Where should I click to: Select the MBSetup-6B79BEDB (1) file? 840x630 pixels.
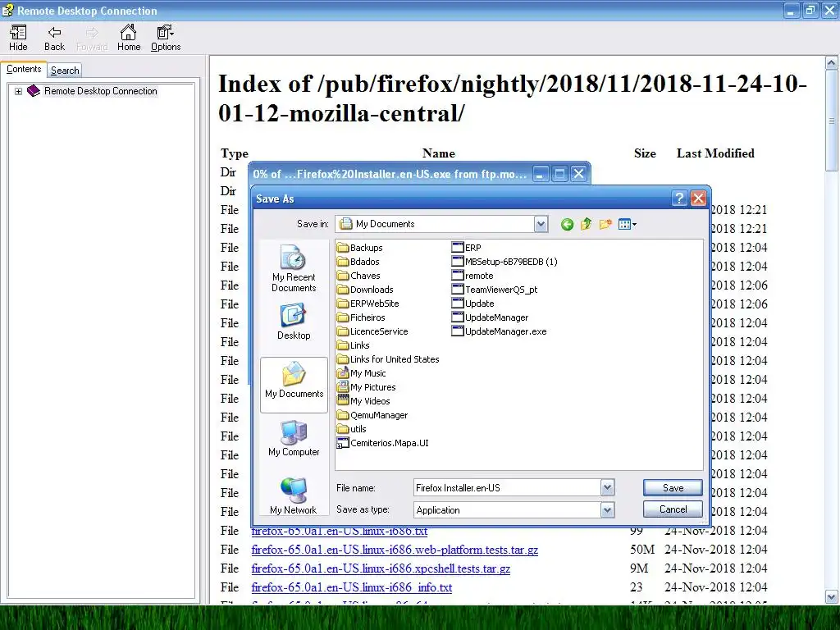coord(504,262)
